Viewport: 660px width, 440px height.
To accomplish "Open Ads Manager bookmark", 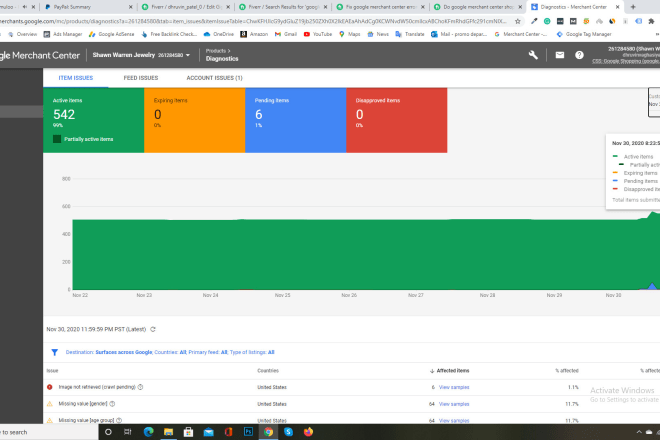I will click(x=63, y=34).
